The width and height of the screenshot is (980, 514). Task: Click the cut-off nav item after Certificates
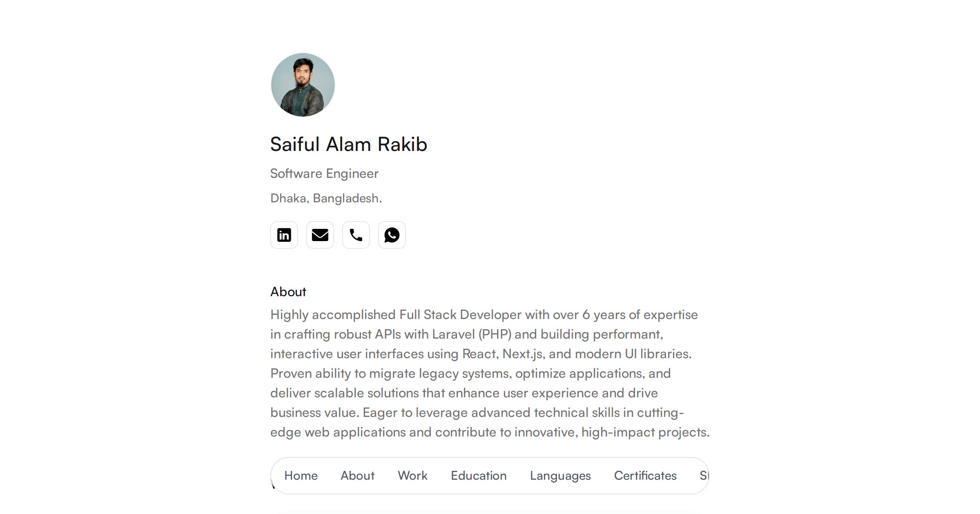pyautogui.click(x=704, y=476)
